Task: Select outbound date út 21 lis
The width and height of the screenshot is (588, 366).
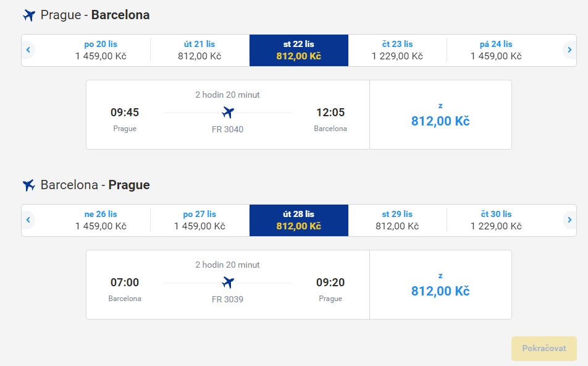Action: point(199,50)
